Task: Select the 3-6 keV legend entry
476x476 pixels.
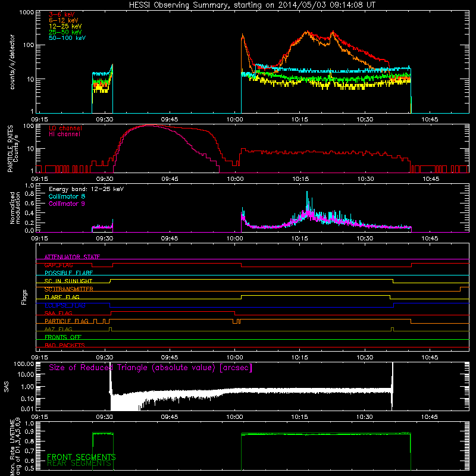Action: tap(62, 14)
